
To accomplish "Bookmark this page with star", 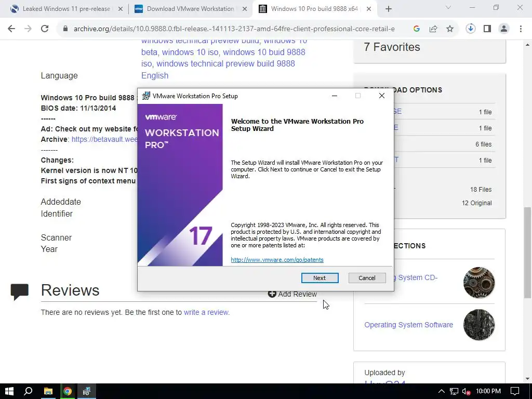I will (449, 29).
